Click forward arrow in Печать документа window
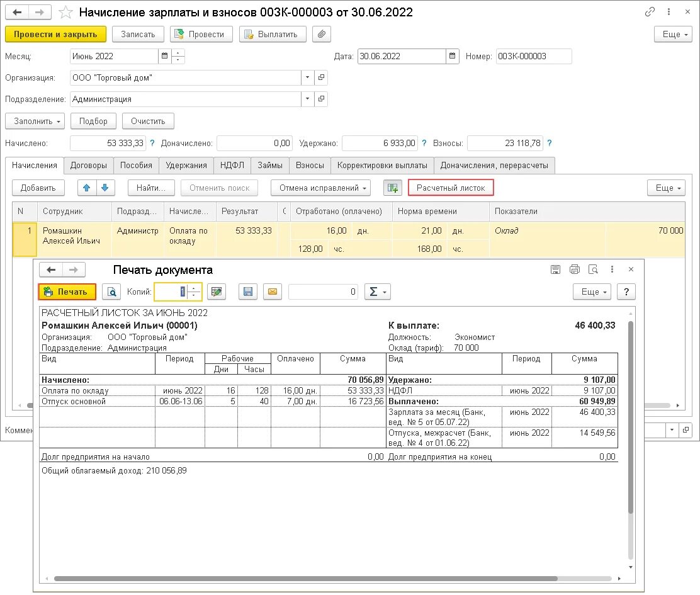700x595 pixels. coord(74,269)
